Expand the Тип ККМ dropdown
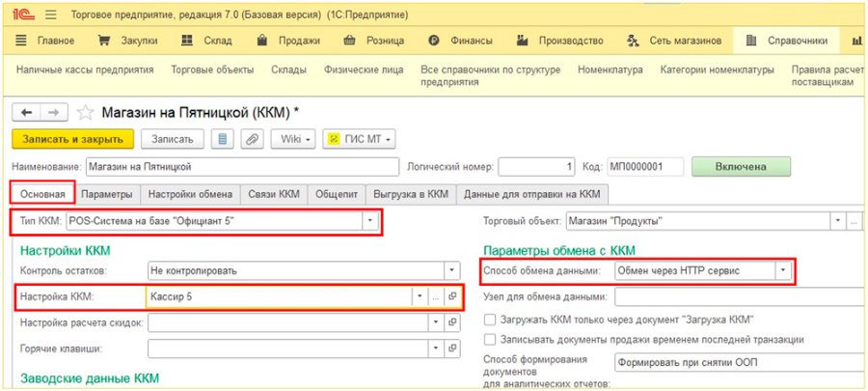This screenshot has width=868, height=391. click(x=370, y=221)
